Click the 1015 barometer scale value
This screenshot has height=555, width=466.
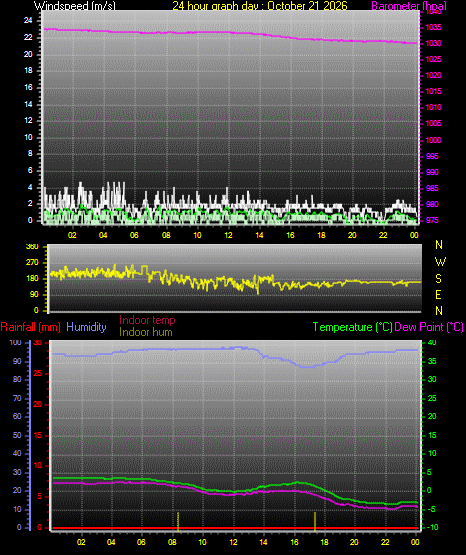coord(433,91)
